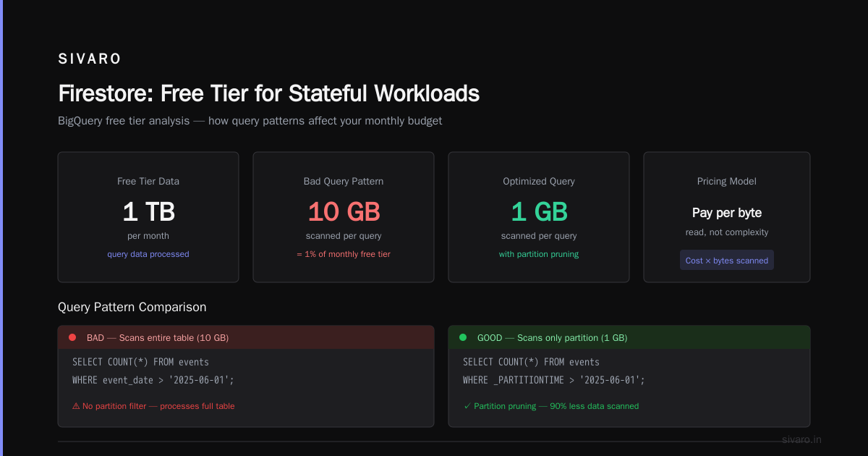
Task: Click 'No partition filter — processes full table' warning
Action: pyautogui.click(x=158, y=406)
